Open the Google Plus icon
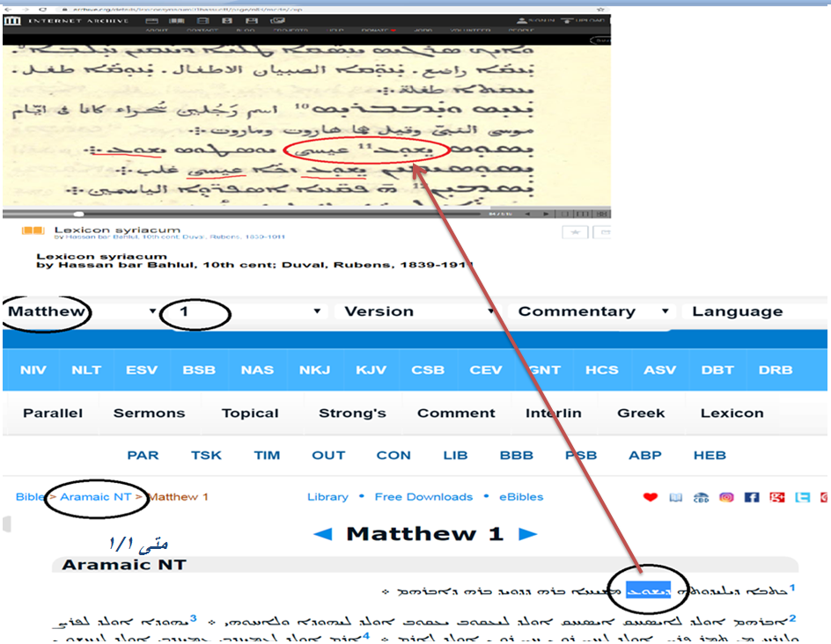831x644 pixels. point(777,497)
